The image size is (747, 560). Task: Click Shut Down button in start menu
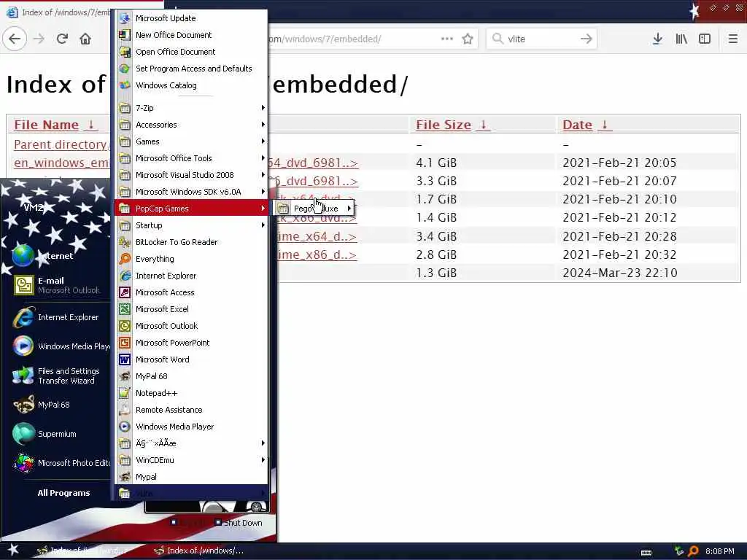pyautogui.click(x=239, y=522)
